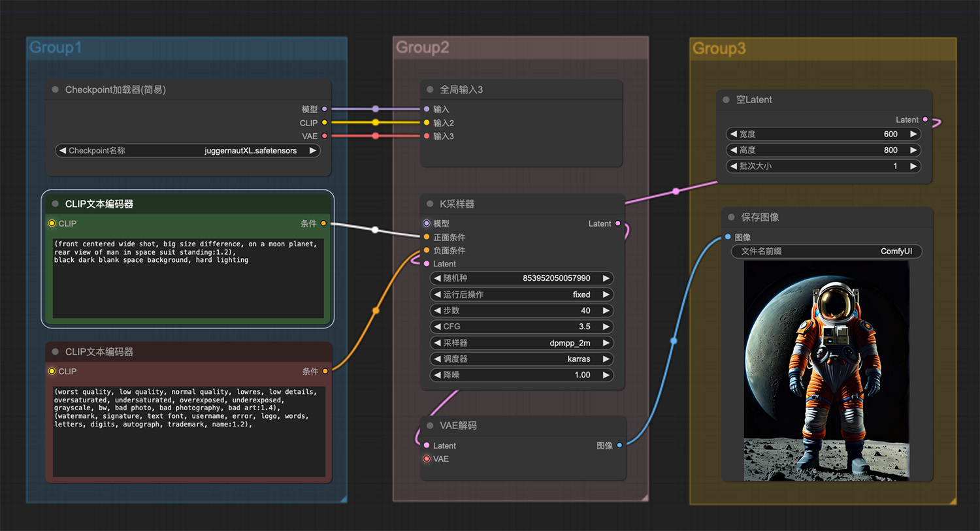The width and height of the screenshot is (980, 531).
Task: Collapse the VAE解码 node with its title dot
Action: [x=430, y=425]
